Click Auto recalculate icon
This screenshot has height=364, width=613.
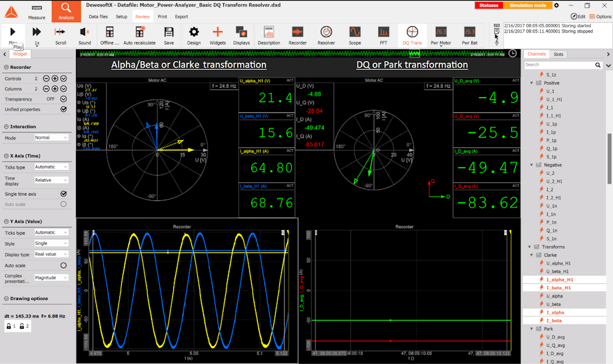[x=139, y=35]
